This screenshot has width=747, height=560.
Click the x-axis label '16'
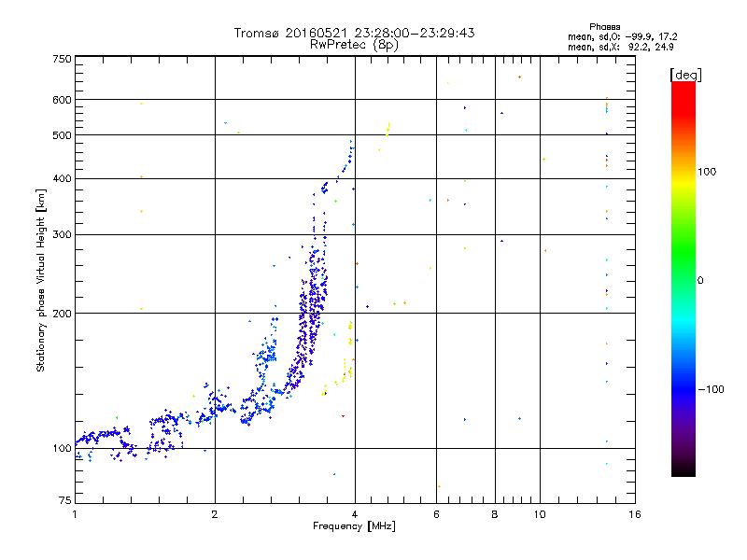[x=635, y=514]
